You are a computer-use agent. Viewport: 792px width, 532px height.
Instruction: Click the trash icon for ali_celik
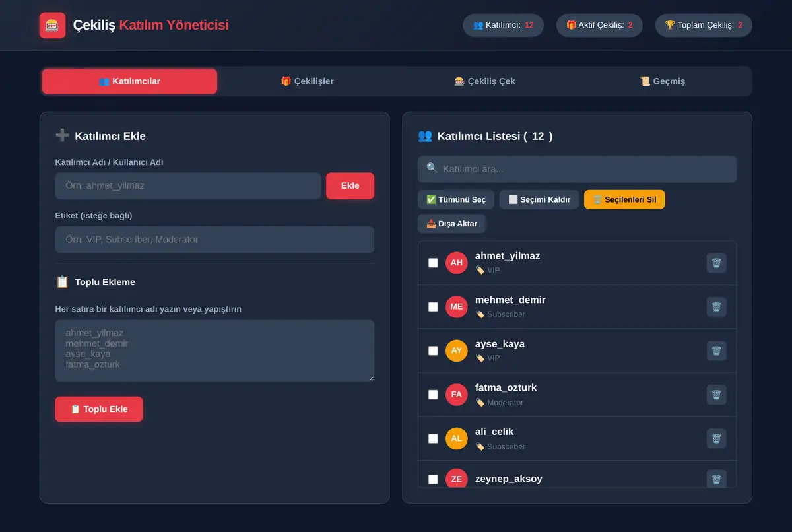click(716, 438)
